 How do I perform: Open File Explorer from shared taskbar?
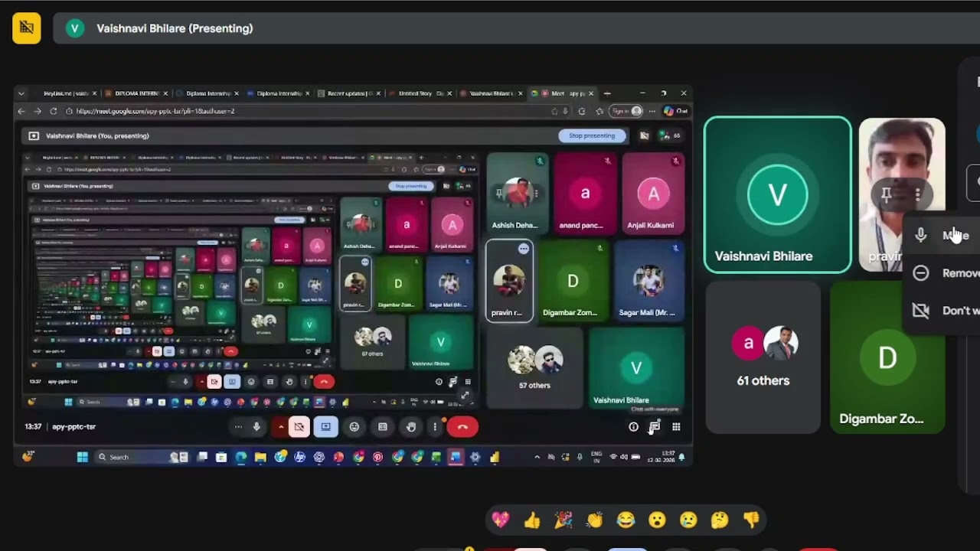[x=260, y=457]
